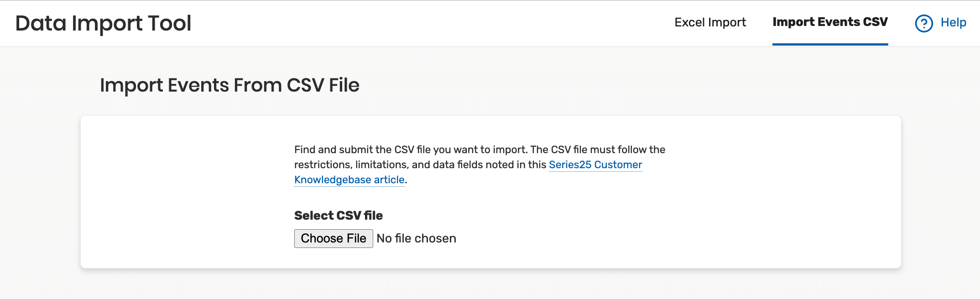Click the No file chosen text
The height and width of the screenshot is (299, 980).
click(416, 238)
